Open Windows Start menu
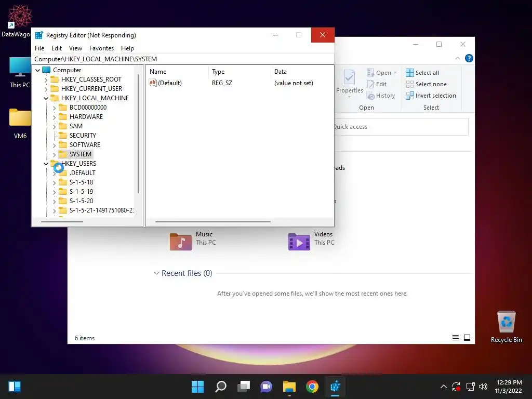 point(197,387)
